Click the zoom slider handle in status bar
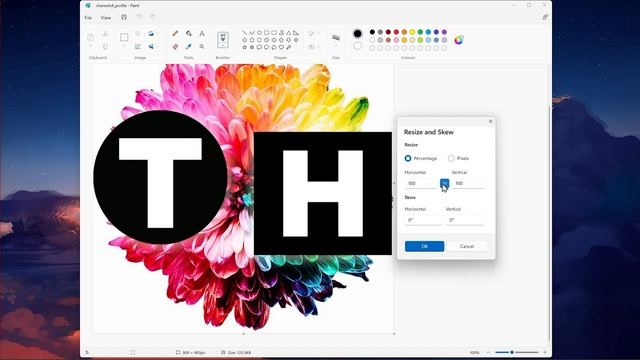This screenshot has width=640, height=360. pyautogui.click(x=512, y=352)
